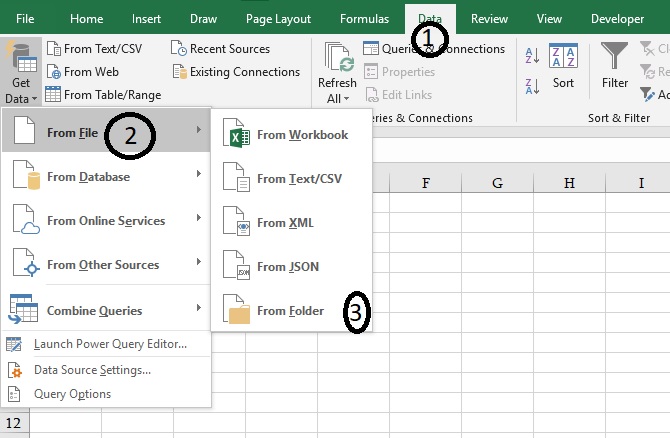The width and height of the screenshot is (670, 438).
Task: Switch to the Page Layout tab
Action: [278, 19]
